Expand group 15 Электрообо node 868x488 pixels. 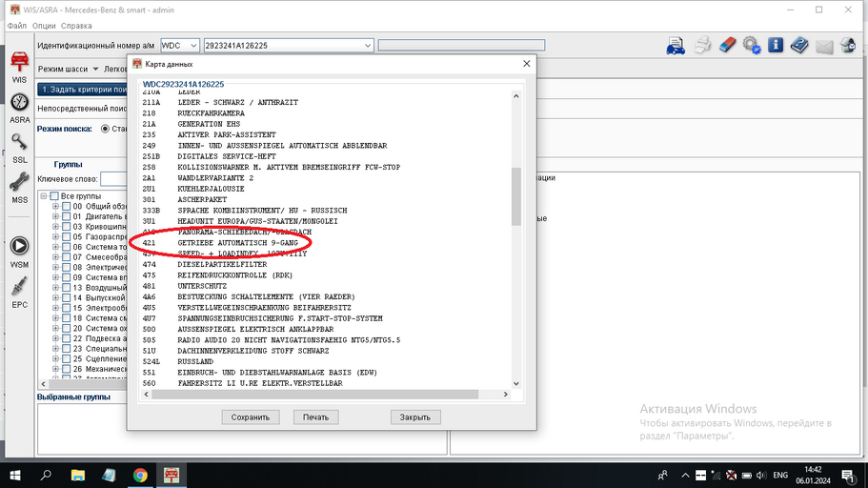(x=55, y=308)
